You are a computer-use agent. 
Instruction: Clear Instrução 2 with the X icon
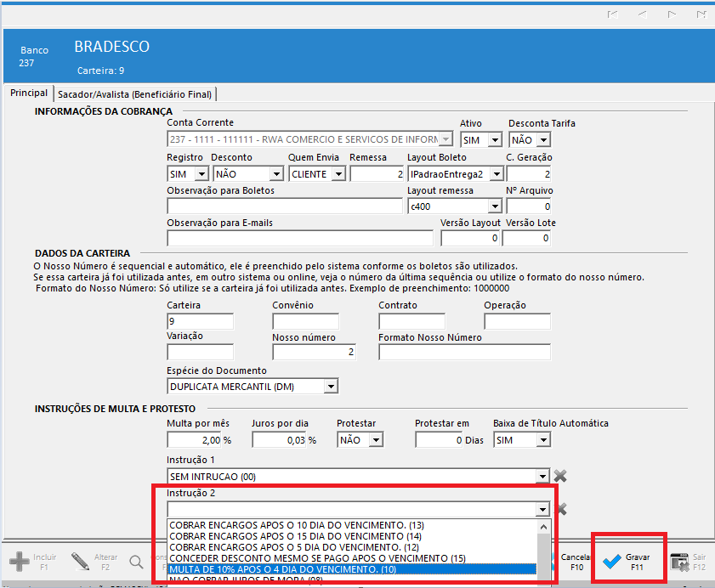pyautogui.click(x=562, y=509)
